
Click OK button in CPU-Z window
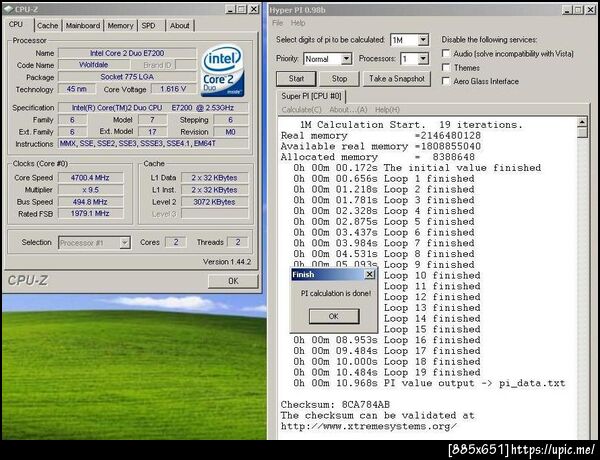(233, 281)
